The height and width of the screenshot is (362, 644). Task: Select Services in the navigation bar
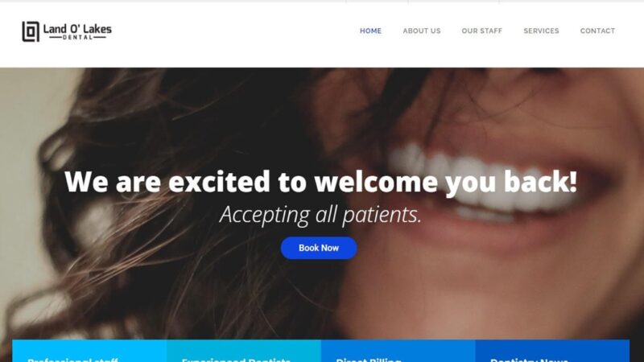[541, 31]
